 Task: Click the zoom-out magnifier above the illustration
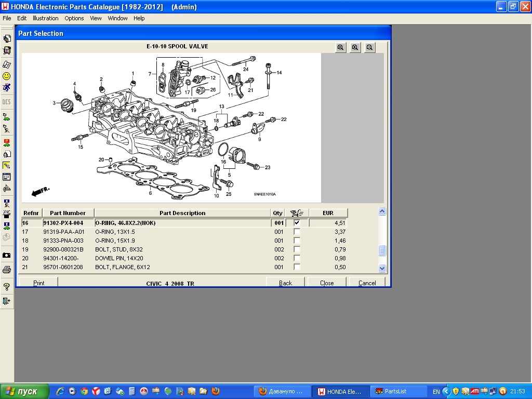tap(369, 47)
